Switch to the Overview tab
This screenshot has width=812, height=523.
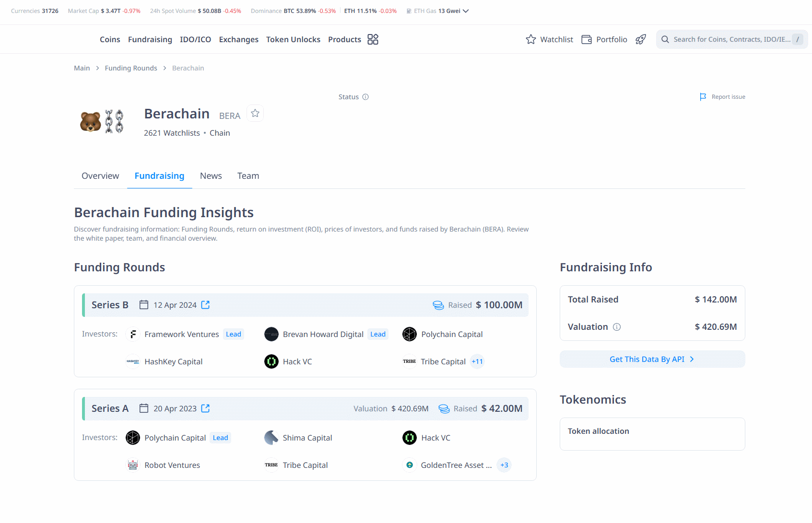pos(100,176)
